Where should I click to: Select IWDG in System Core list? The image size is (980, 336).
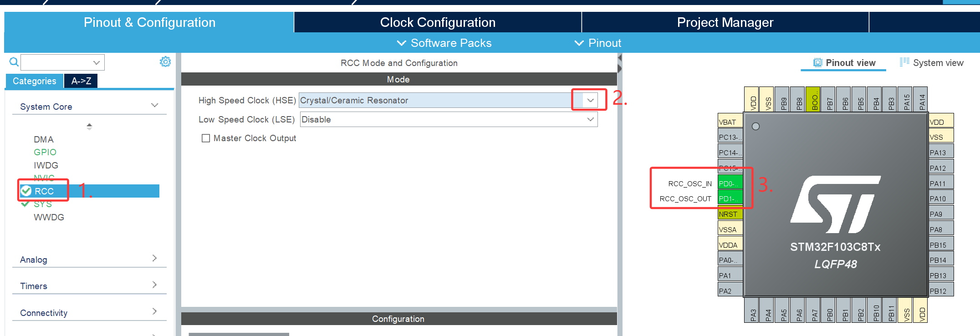pyautogui.click(x=46, y=165)
